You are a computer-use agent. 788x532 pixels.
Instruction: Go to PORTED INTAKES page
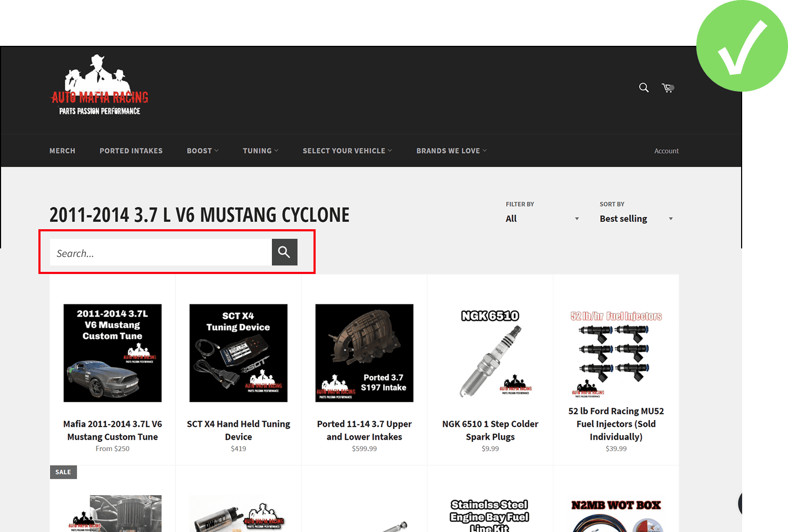131,151
